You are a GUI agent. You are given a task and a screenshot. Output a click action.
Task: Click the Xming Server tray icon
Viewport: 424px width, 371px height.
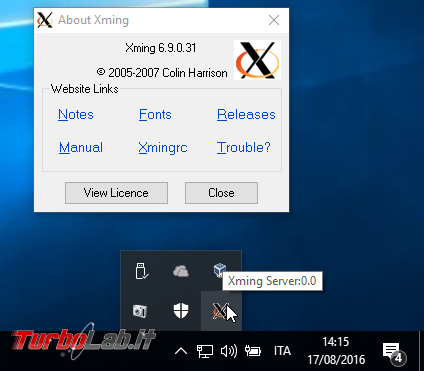pyautogui.click(x=220, y=311)
